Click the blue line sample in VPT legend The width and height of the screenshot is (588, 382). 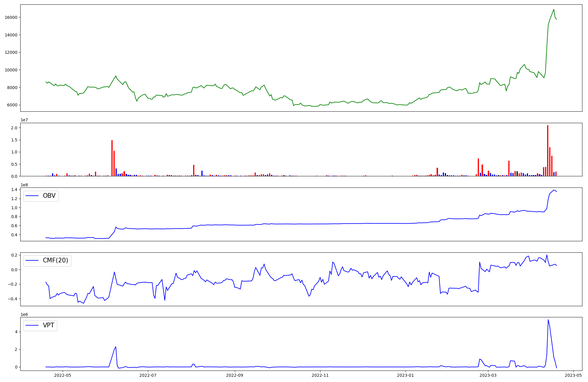pyautogui.click(x=32, y=325)
